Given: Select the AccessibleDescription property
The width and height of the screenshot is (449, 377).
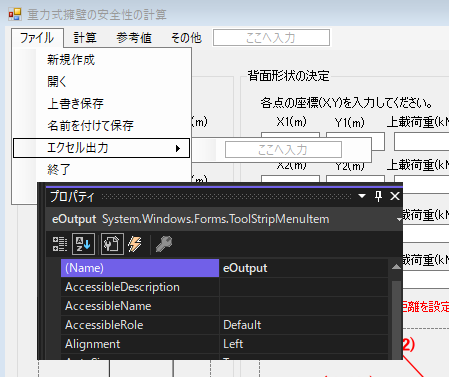Looking at the screenshot, I should (140, 287).
